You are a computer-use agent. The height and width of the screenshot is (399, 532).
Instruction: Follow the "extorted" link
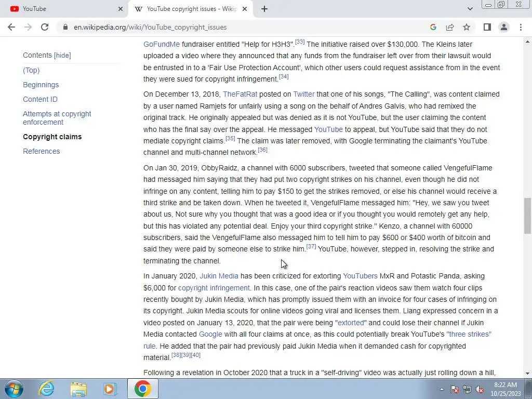click(x=351, y=323)
